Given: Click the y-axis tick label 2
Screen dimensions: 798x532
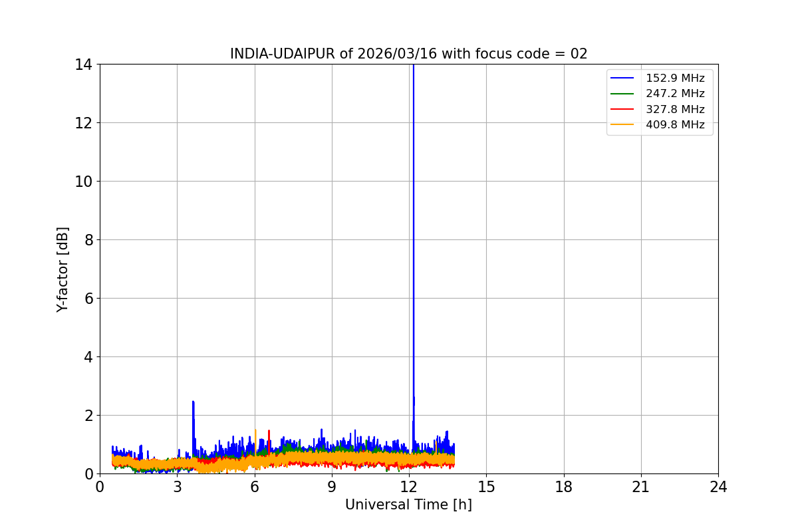Looking at the screenshot, I should coord(88,416).
